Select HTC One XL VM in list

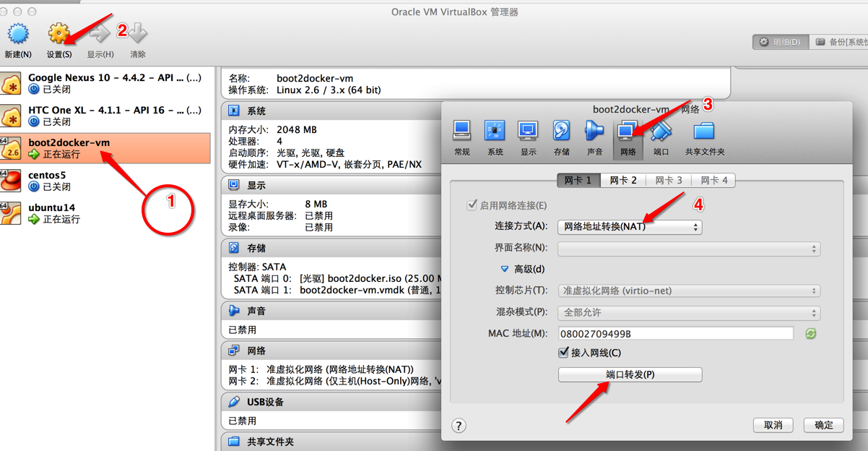click(105, 116)
